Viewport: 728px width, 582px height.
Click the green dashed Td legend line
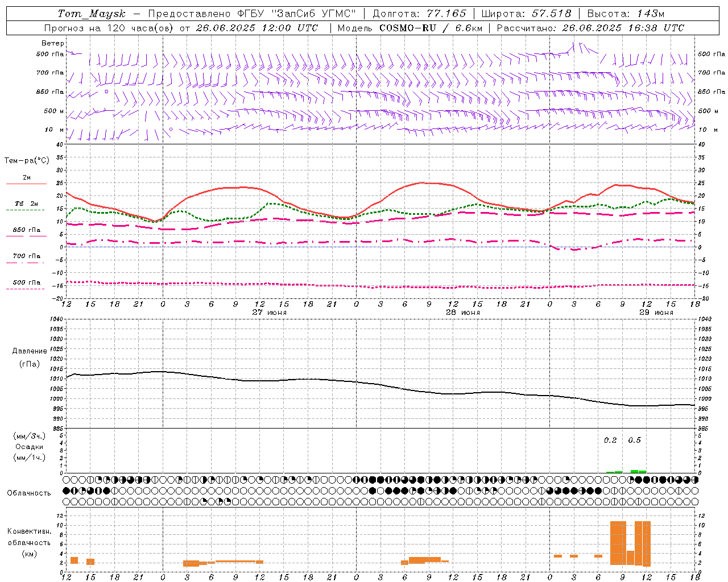coord(26,210)
